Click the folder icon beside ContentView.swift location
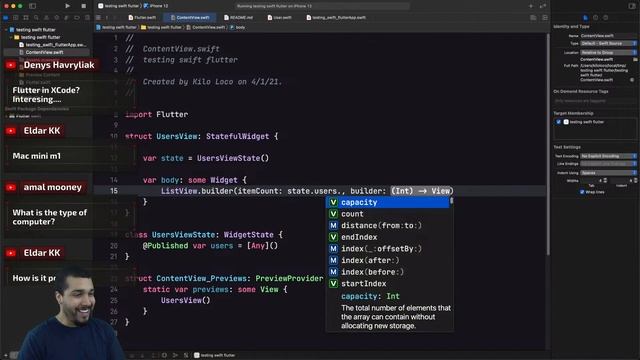Screen dimensions: 640x360 pyautogui.click(x=635, y=60)
